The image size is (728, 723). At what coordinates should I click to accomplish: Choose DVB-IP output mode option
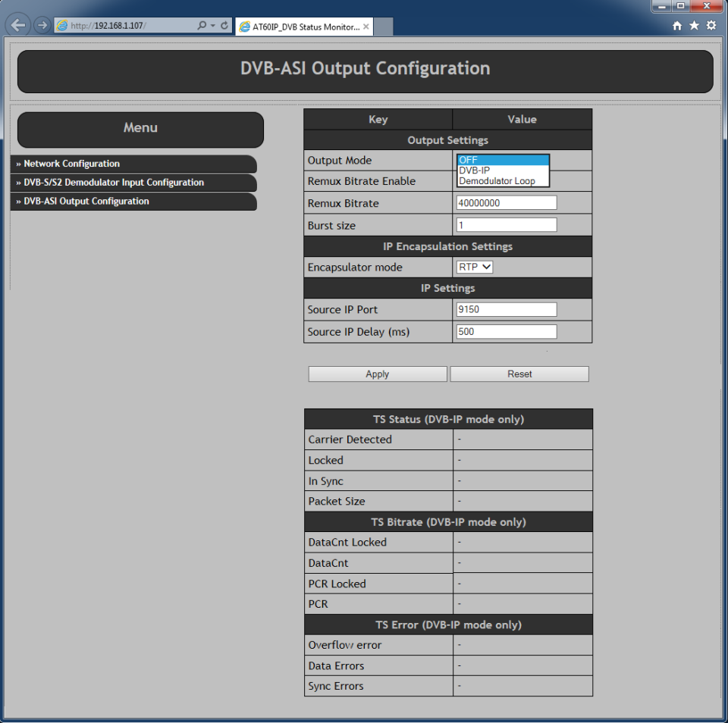(x=502, y=171)
